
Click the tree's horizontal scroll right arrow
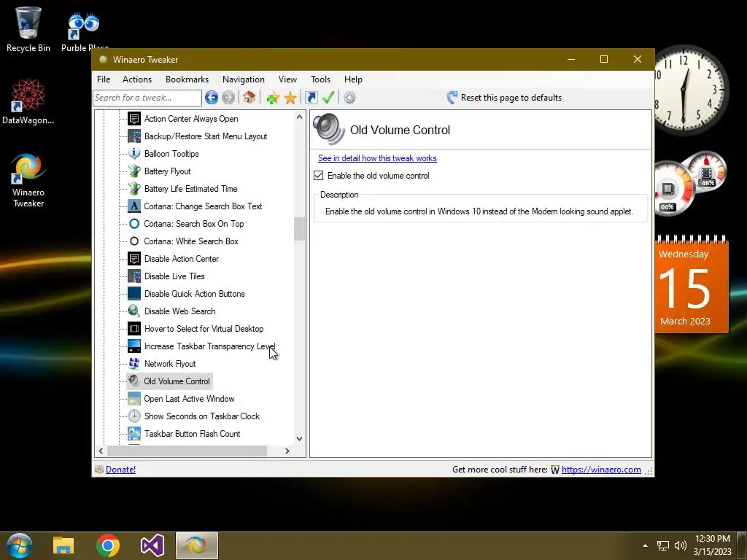click(x=287, y=451)
